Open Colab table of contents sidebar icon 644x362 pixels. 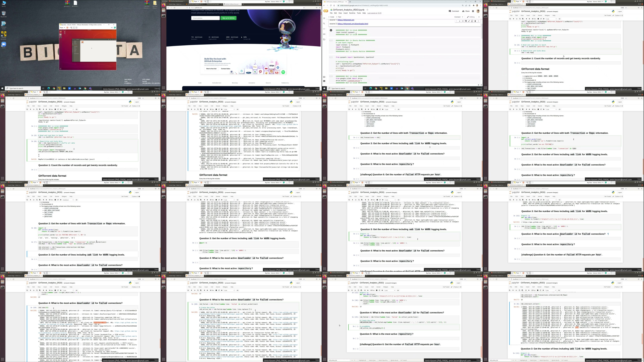324,18
